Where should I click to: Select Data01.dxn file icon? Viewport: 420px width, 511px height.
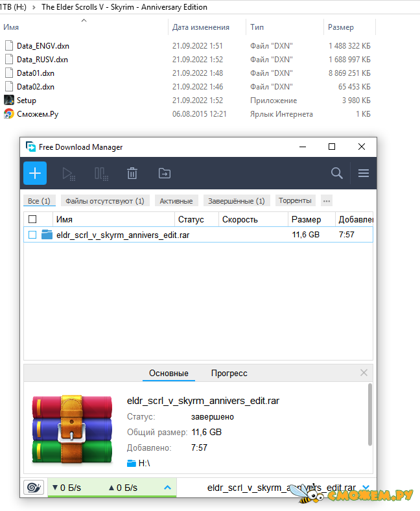[x=9, y=73]
